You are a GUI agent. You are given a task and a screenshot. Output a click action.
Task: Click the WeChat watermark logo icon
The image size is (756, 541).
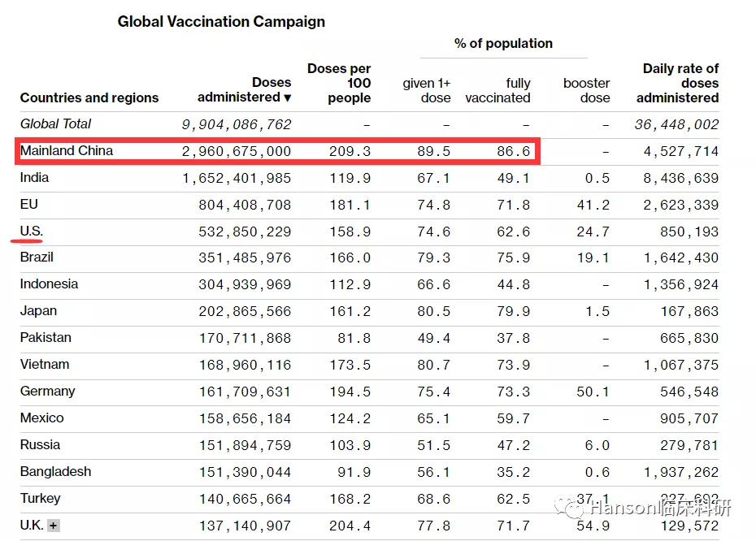(575, 509)
